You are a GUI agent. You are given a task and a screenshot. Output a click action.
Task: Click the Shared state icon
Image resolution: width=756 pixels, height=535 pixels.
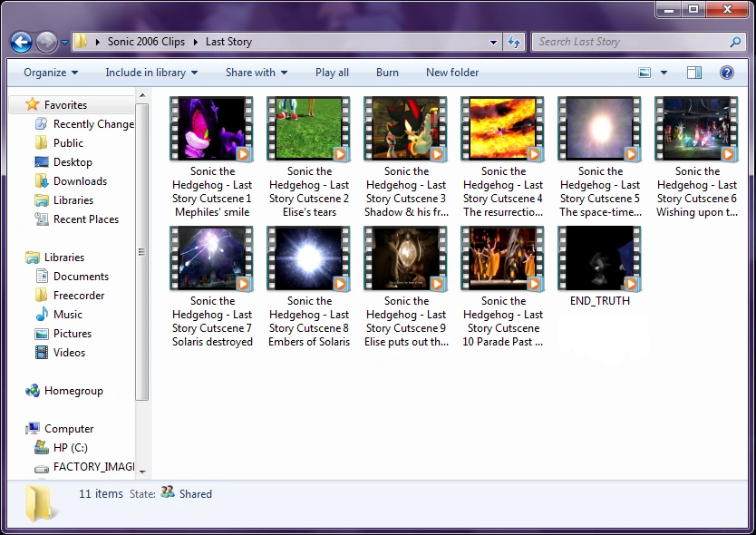[168, 492]
